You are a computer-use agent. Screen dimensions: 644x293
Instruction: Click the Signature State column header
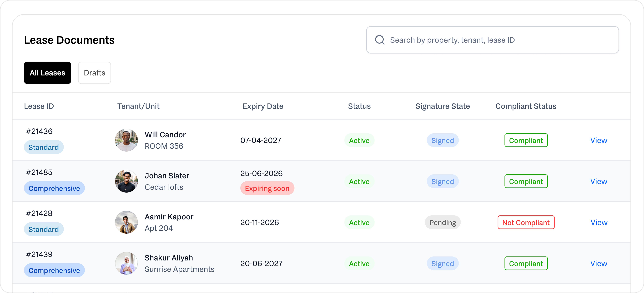click(443, 106)
